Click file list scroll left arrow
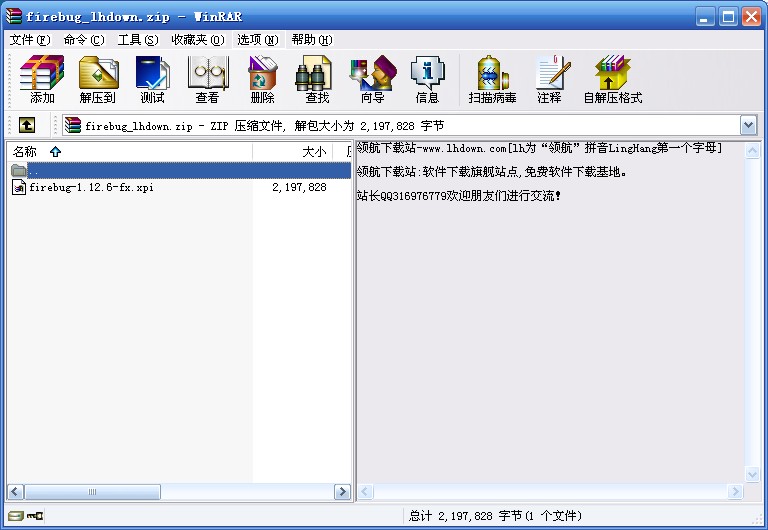The image size is (768, 530). tap(16, 491)
